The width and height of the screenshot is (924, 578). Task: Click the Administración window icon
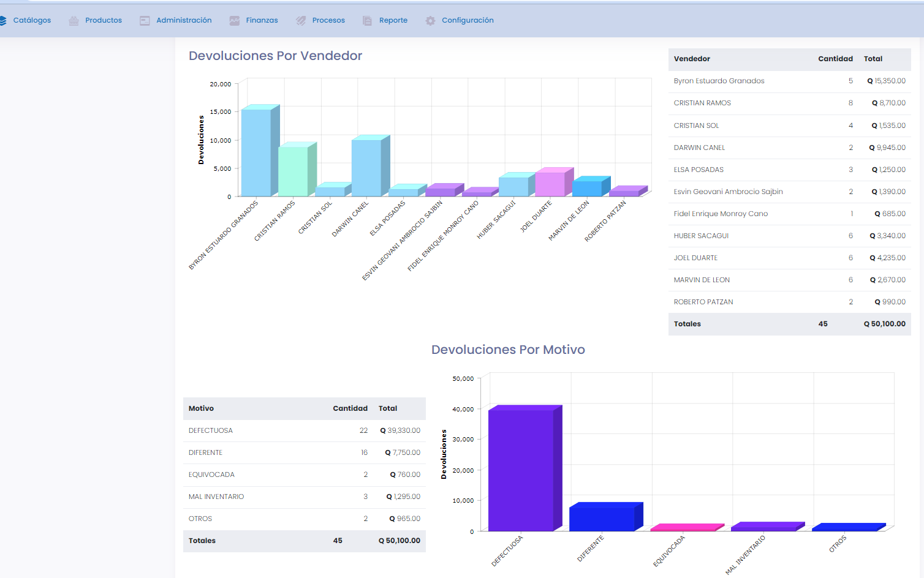pyautogui.click(x=145, y=21)
